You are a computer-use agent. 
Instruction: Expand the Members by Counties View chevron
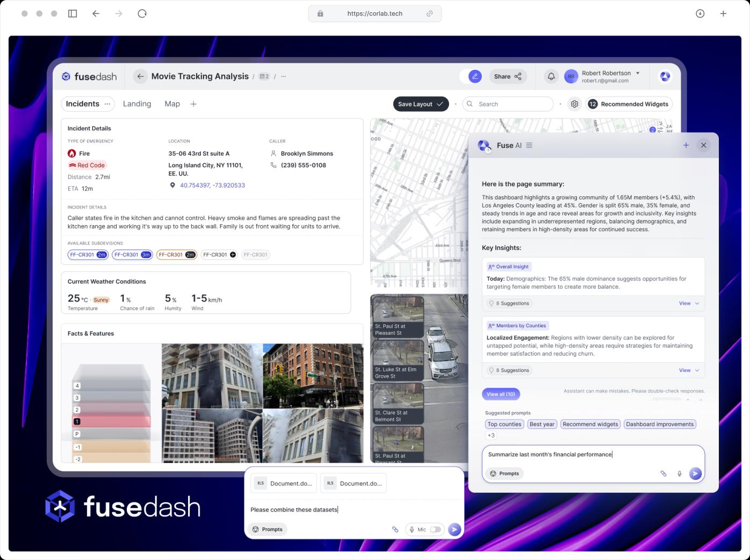tap(697, 370)
